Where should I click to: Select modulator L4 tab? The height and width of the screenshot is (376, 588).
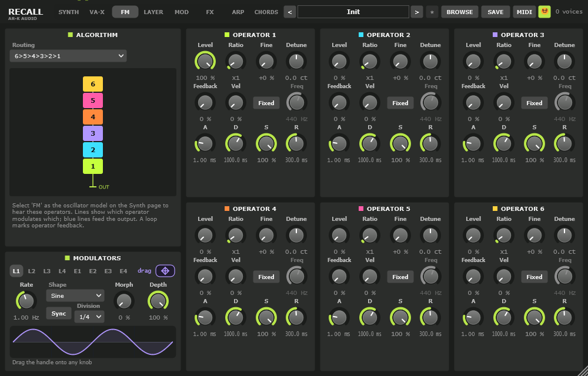62,271
